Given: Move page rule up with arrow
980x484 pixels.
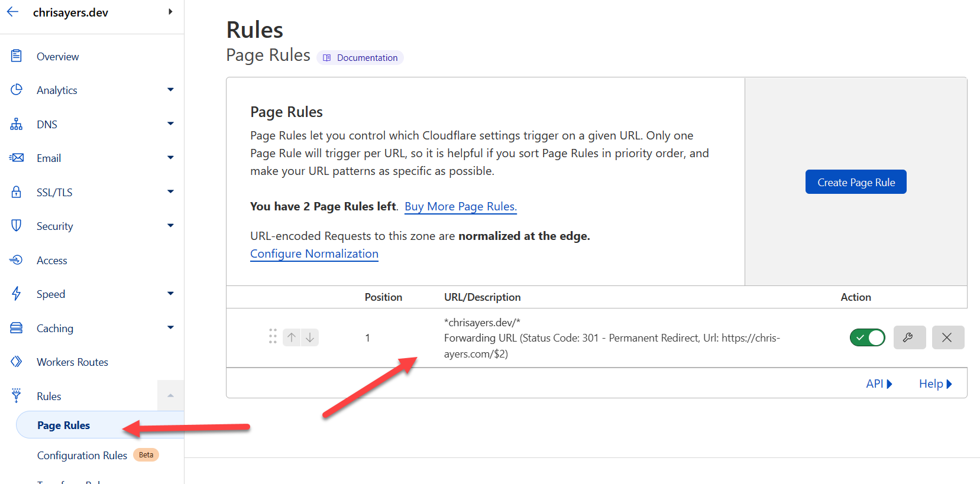Looking at the screenshot, I should pyautogui.click(x=292, y=337).
